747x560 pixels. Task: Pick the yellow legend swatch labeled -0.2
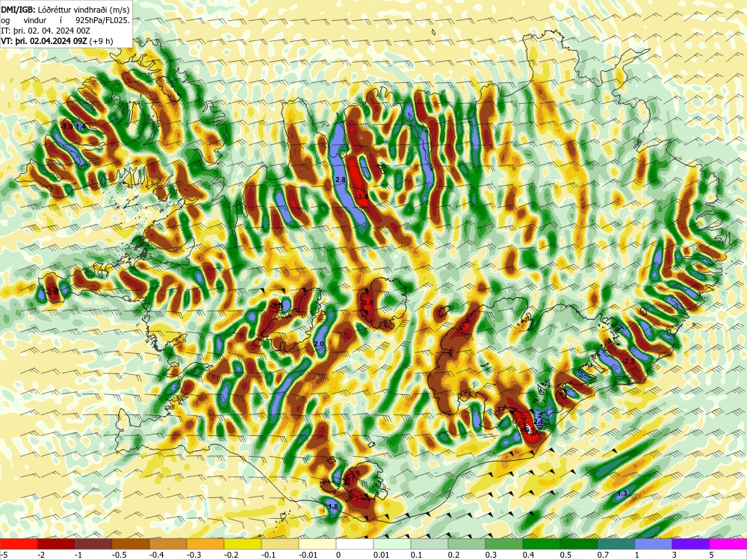pyautogui.click(x=243, y=544)
